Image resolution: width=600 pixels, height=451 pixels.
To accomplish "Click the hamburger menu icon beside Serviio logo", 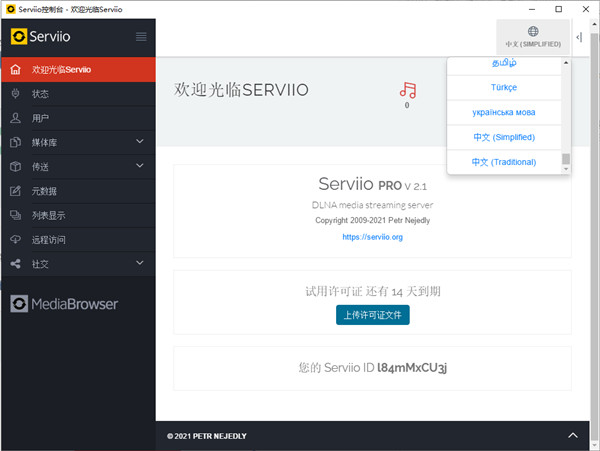I will (x=141, y=37).
